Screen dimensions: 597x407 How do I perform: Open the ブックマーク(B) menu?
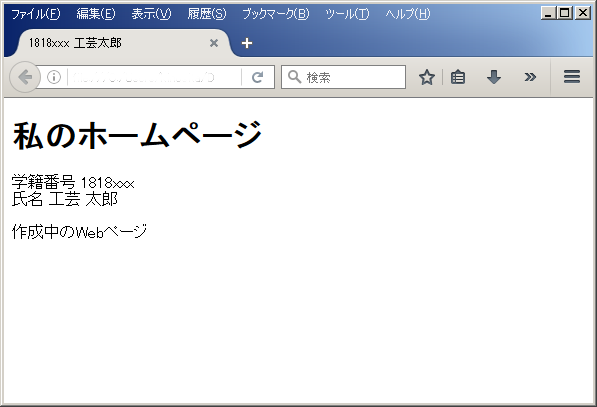[x=276, y=14]
